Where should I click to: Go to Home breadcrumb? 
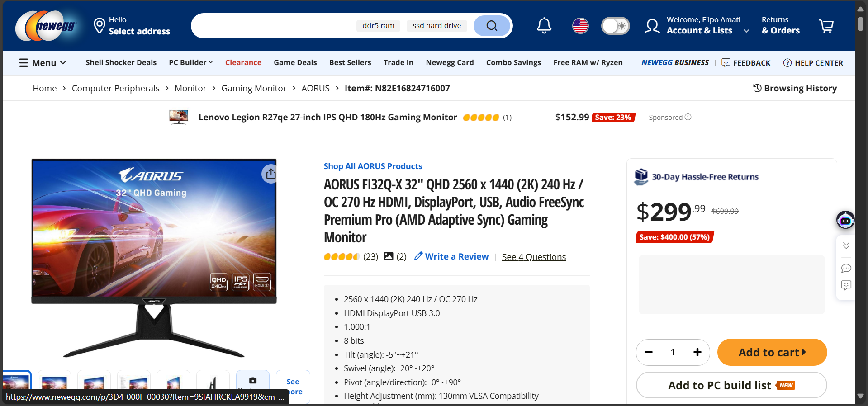pyautogui.click(x=45, y=88)
